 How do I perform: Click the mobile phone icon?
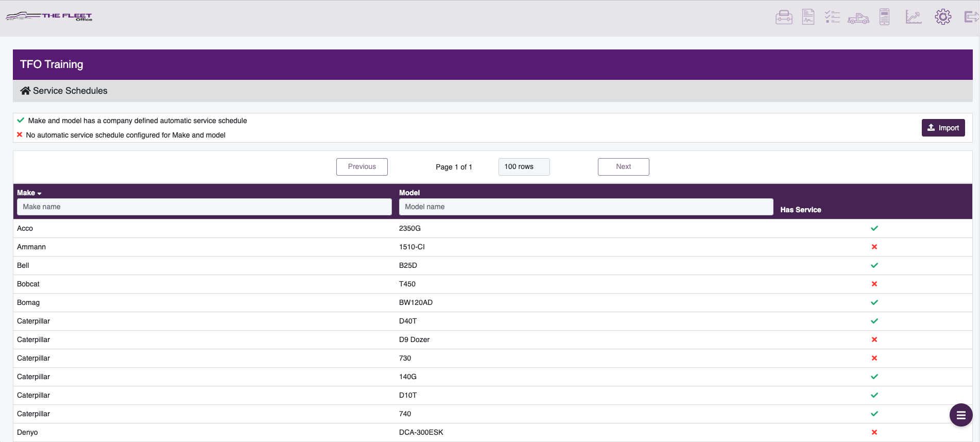point(884,17)
